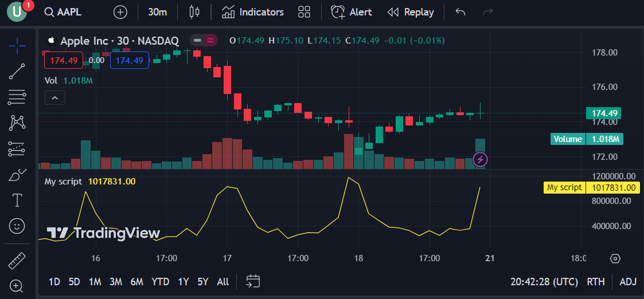Viewport: 644px width, 299px height.
Task: Show All data range
Action: [223, 282]
